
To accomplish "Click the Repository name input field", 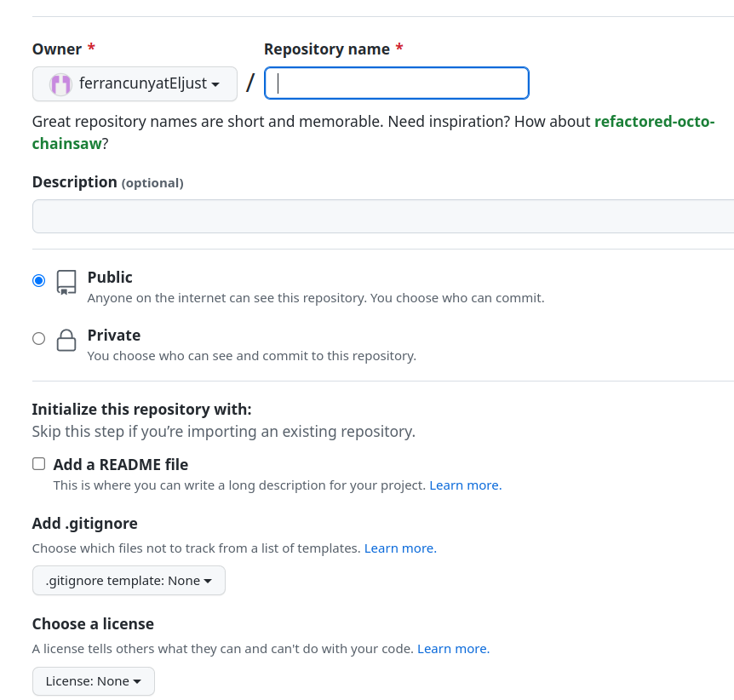I will point(397,83).
